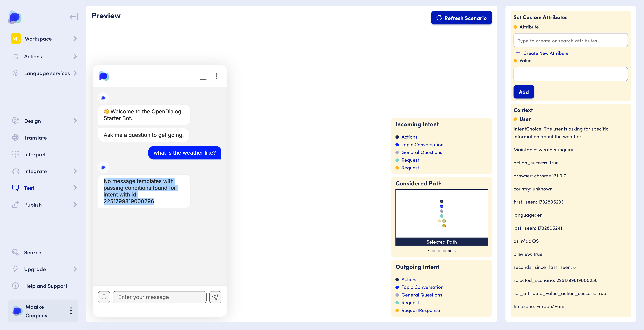This screenshot has width=644, height=330.
Task: Open Help and Support info icon
Action: (x=15, y=286)
